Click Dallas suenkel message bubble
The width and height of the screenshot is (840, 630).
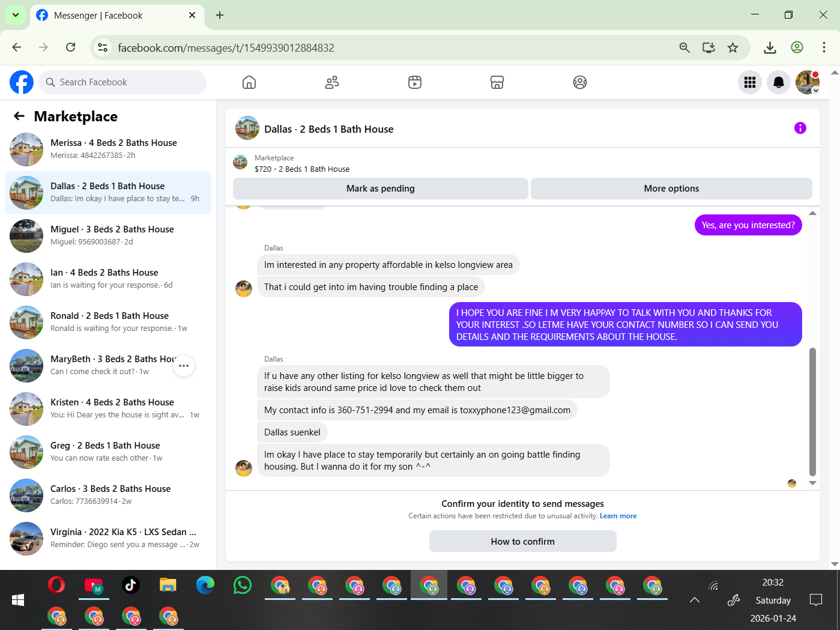(292, 432)
